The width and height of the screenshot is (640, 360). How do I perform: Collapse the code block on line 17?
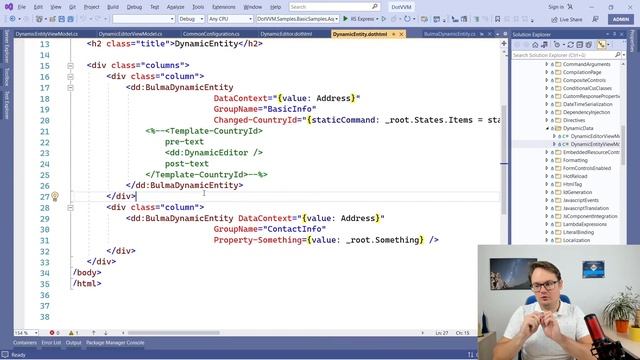(x=70, y=88)
